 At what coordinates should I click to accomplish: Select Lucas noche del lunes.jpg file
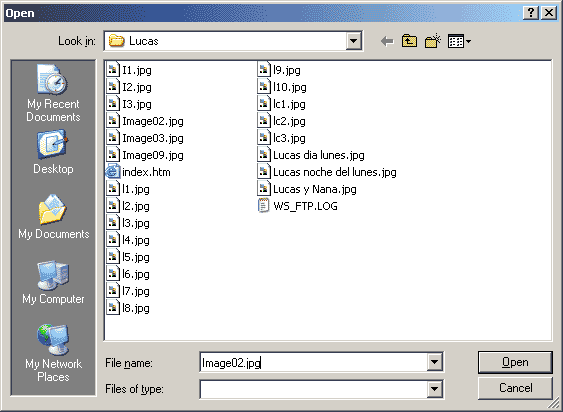tap(327, 172)
